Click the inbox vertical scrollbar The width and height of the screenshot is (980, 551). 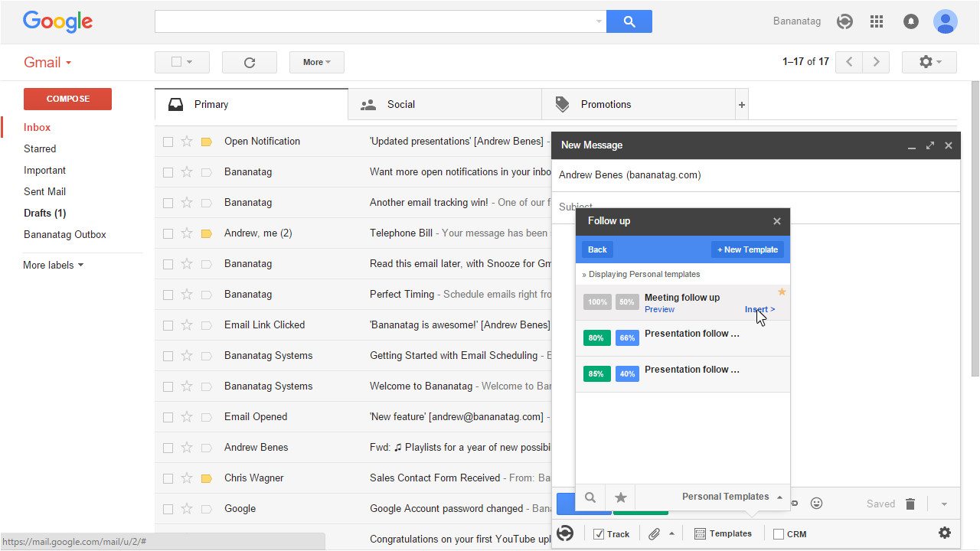coord(975,228)
